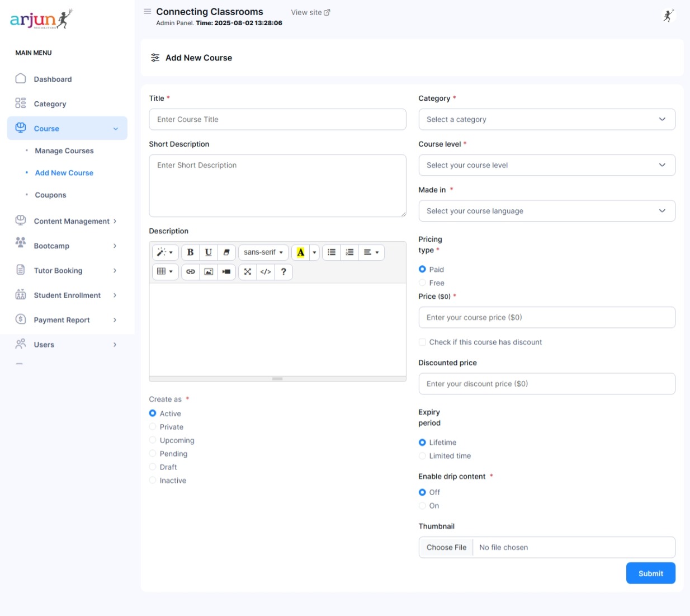Open editor help with question mark
Image resolution: width=690 pixels, height=616 pixels.
click(x=283, y=272)
